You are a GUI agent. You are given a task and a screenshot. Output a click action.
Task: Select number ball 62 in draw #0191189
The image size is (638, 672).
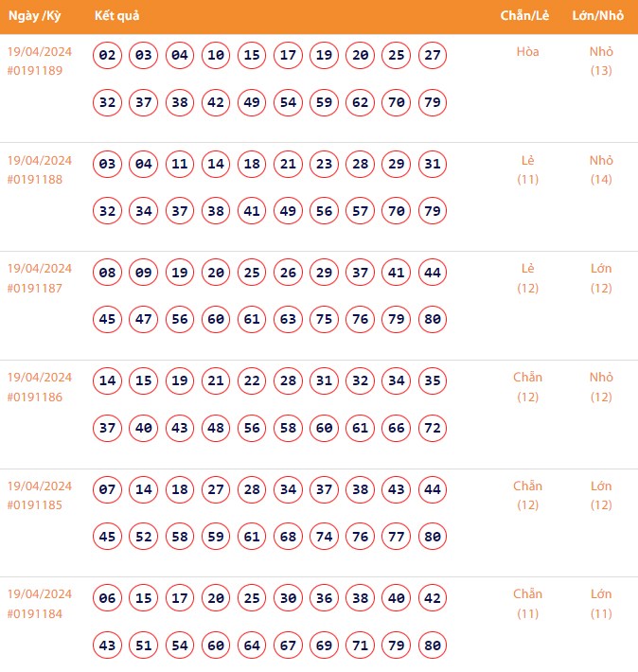coord(360,102)
